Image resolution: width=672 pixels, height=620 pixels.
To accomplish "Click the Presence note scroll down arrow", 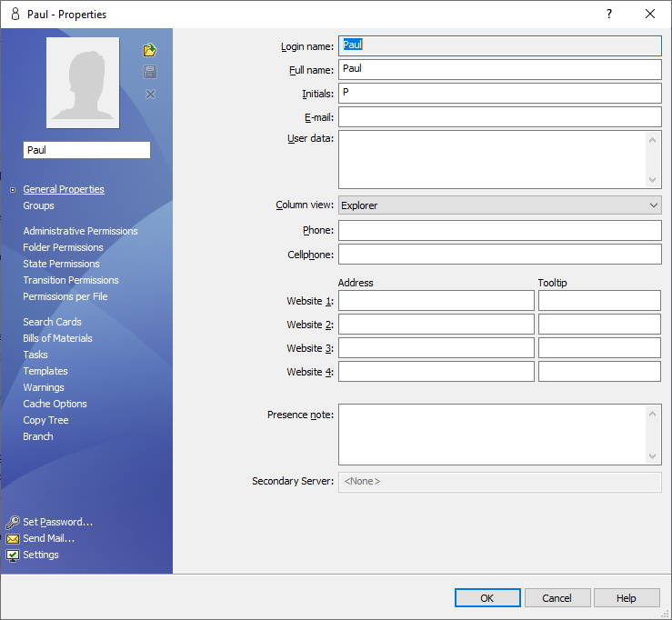I will 652,456.
